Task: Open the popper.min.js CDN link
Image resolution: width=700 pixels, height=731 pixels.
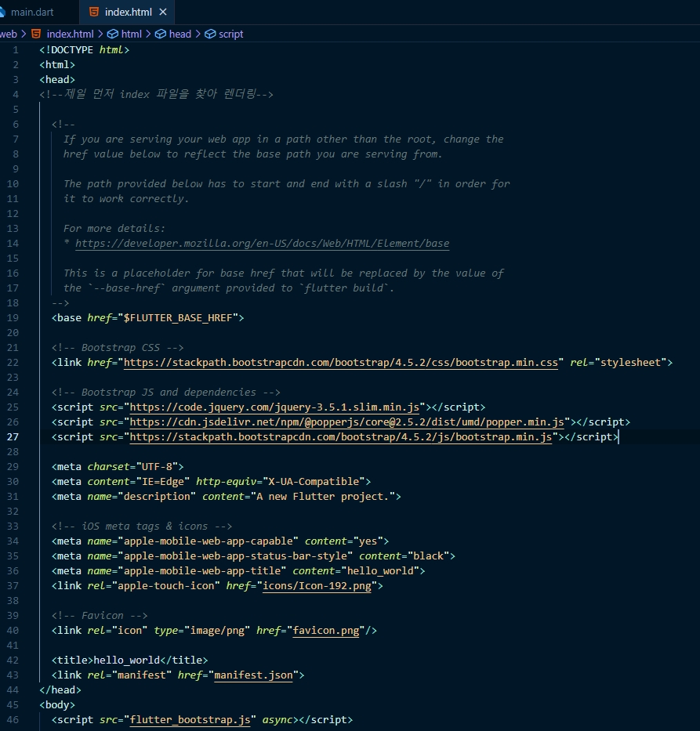Action: point(346,422)
